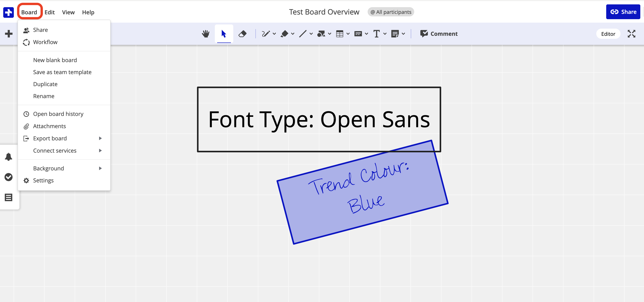Image resolution: width=644 pixels, height=302 pixels.
Task: Select the hand pan tool
Action: tap(206, 34)
